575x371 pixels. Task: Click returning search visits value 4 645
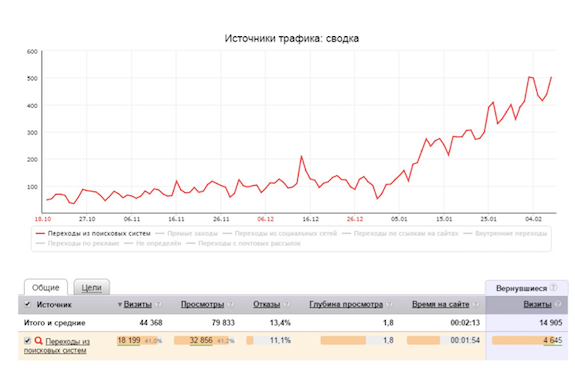553,341
